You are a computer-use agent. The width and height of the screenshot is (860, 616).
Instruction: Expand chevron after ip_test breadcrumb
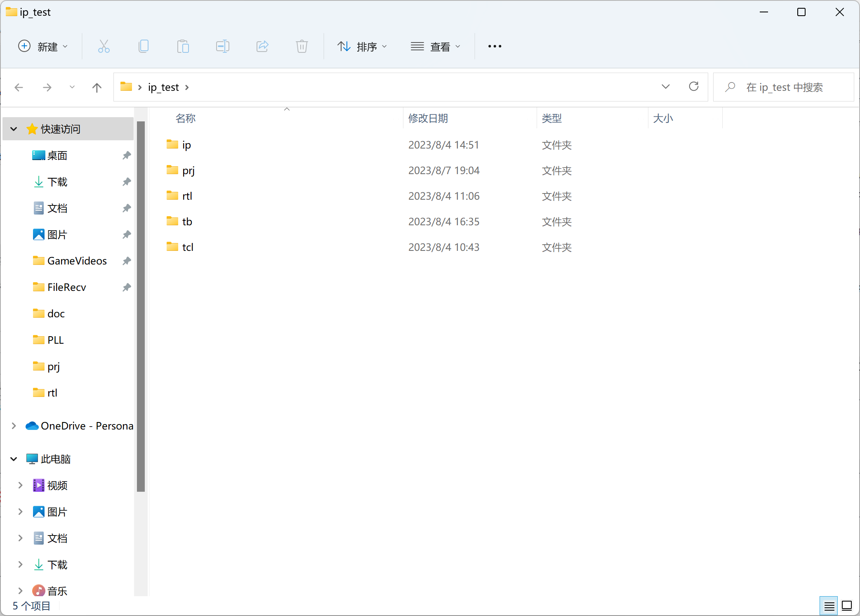(187, 87)
